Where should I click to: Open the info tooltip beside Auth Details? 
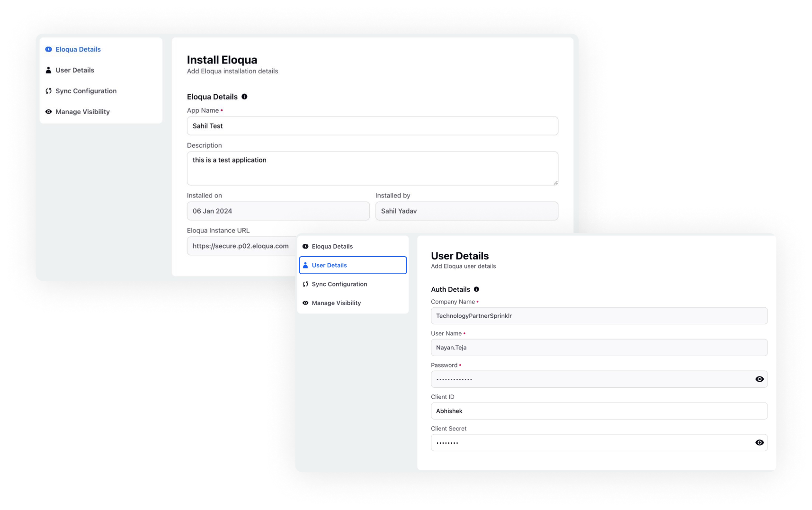[x=476, y=289]
